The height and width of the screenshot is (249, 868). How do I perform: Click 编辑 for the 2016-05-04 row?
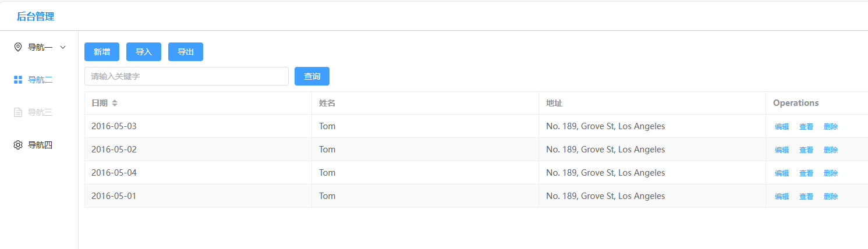point(782,173)
